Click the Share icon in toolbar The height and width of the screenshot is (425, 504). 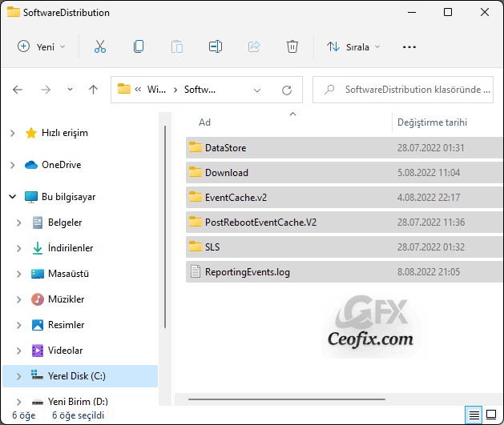point(254,47)
